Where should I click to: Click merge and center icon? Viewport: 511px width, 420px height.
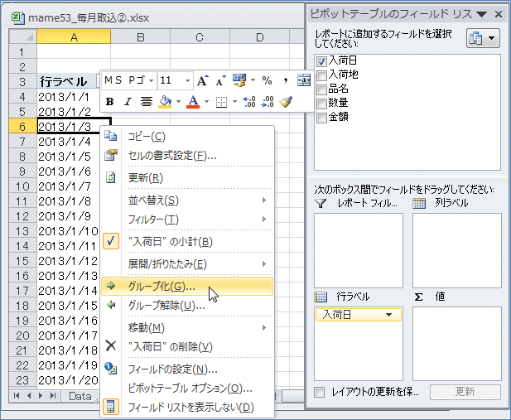click(303, 80)
